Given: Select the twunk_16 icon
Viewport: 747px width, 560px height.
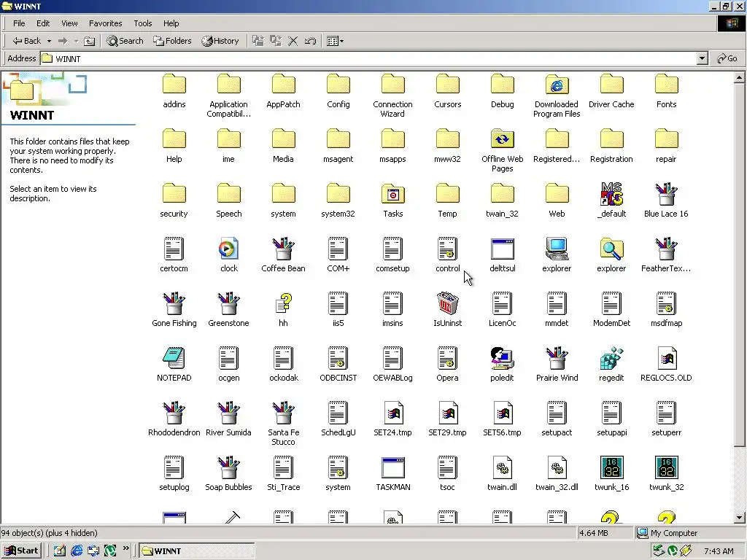Looking at the screenshot, I should [x=611, y=467].
